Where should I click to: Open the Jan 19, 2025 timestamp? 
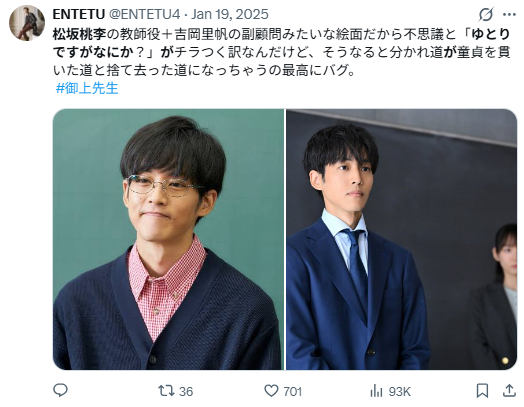(230, 14)
